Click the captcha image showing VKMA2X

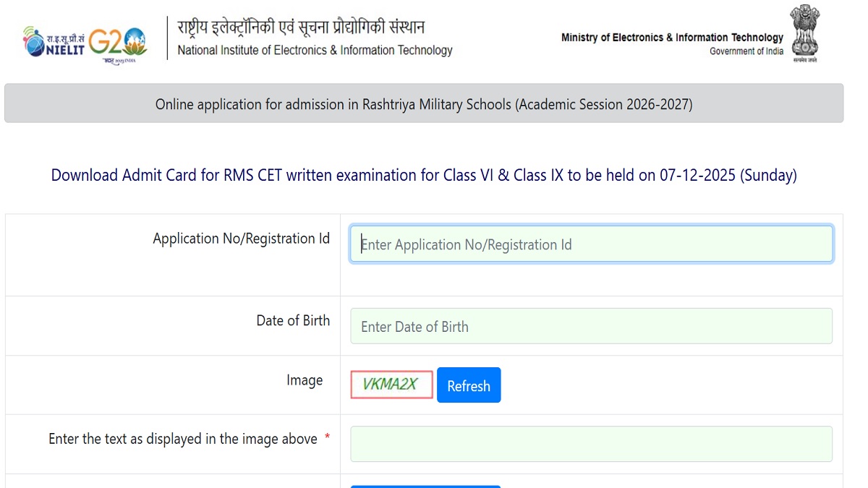[x=391, y=385]
